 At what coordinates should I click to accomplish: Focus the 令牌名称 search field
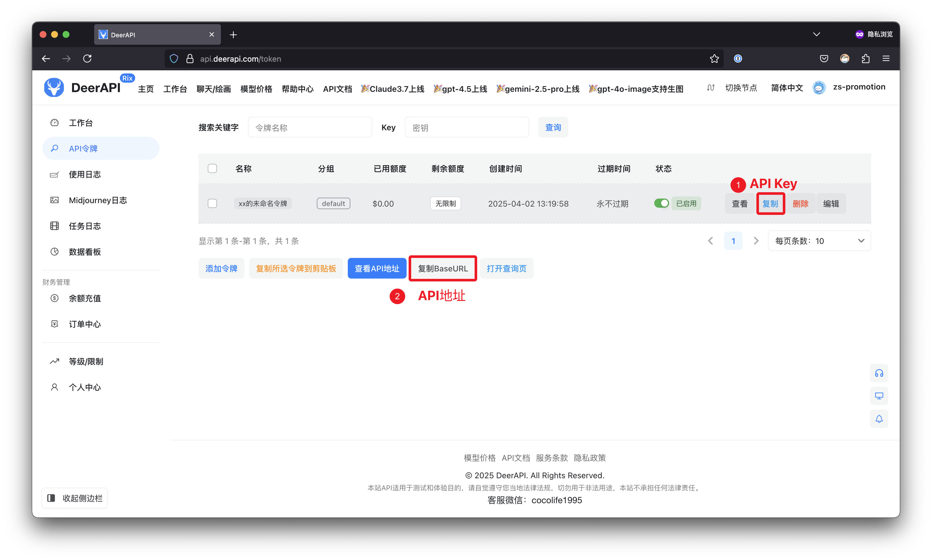pos(310,128)
